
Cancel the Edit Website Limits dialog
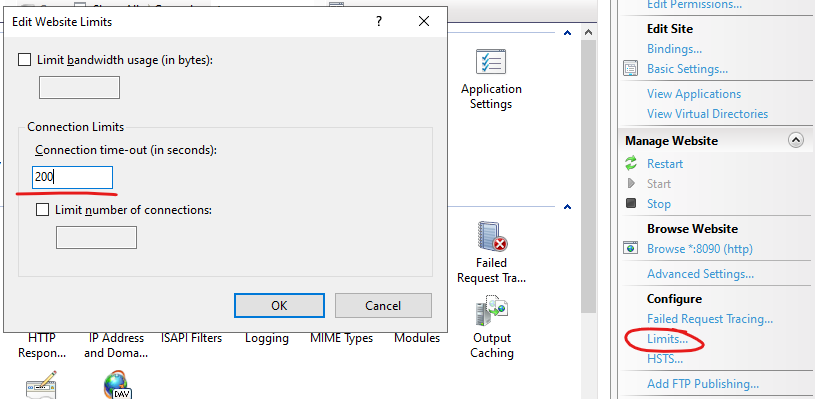383,305
